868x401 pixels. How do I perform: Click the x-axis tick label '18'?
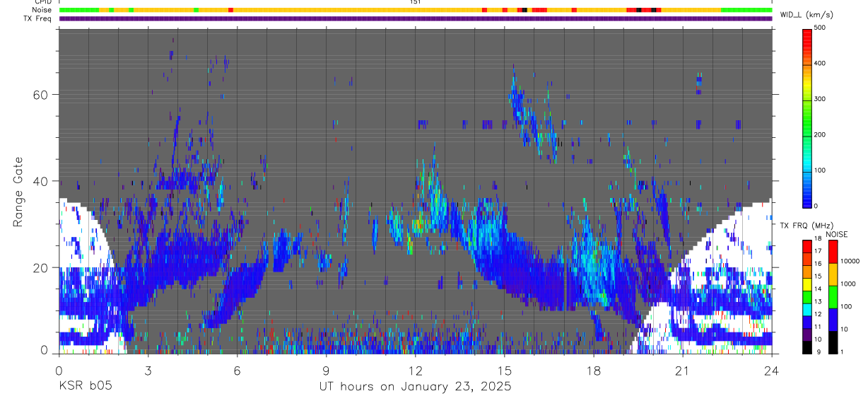593,370
